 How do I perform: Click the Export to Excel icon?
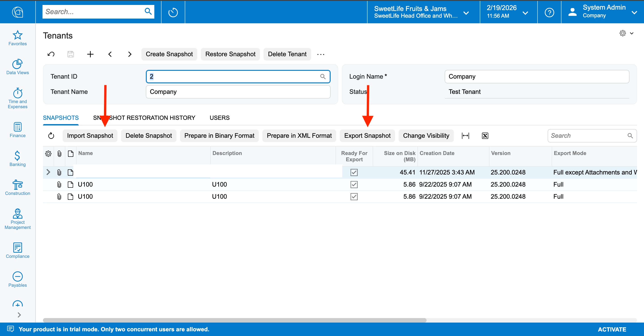(x=485, y=136)
